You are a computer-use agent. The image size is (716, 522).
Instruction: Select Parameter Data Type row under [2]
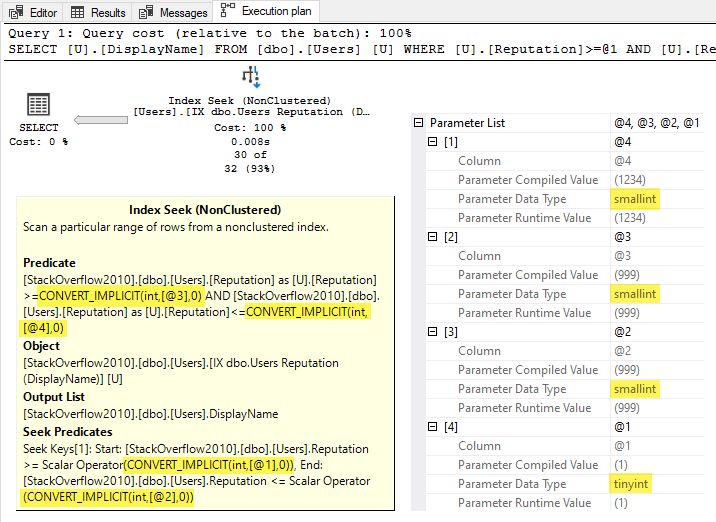(x=564, y=294)
